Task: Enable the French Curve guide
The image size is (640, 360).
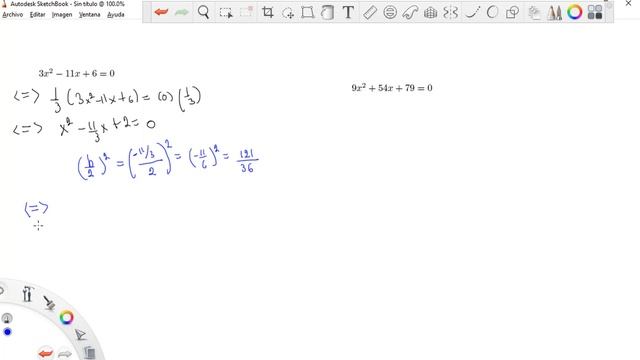Action: click(x=410, y=13)
